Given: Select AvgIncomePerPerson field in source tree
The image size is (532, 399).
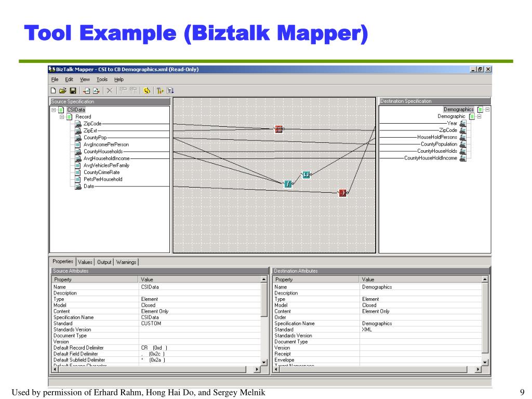Looking at the screenshot, I should coord(106,144).
